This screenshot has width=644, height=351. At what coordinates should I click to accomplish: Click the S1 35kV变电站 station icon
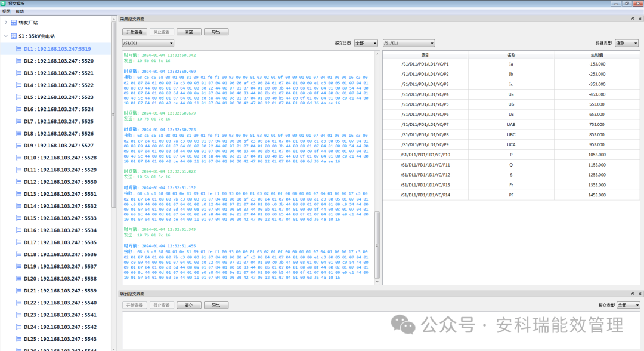(14, 36)
